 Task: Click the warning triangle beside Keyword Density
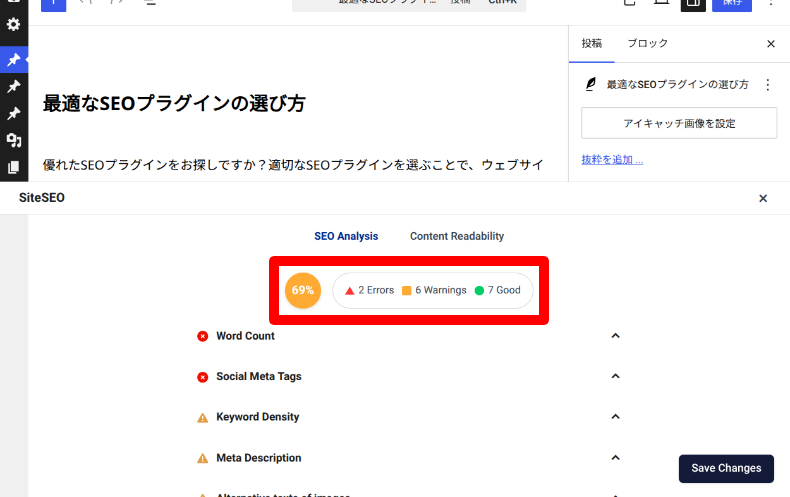click(203, 417)
